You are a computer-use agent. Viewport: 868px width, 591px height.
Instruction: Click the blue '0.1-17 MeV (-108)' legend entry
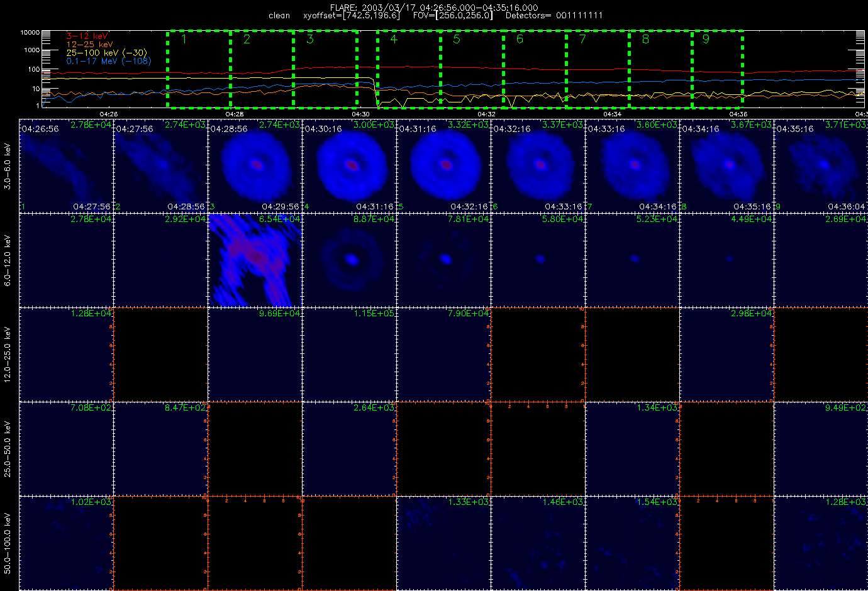coord(109,61)
